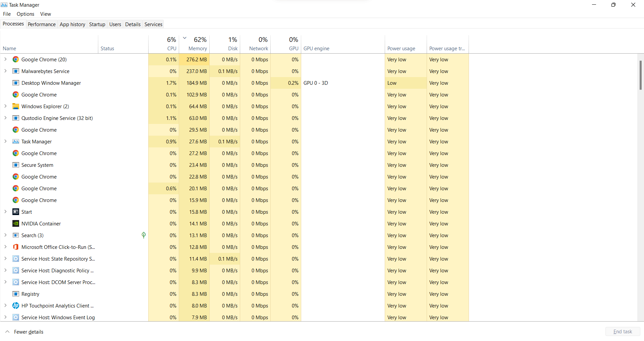The height and width of the screenshot is (341, 644).
Task: Sort by the Status column header
Action: click(x=123, y=44)
